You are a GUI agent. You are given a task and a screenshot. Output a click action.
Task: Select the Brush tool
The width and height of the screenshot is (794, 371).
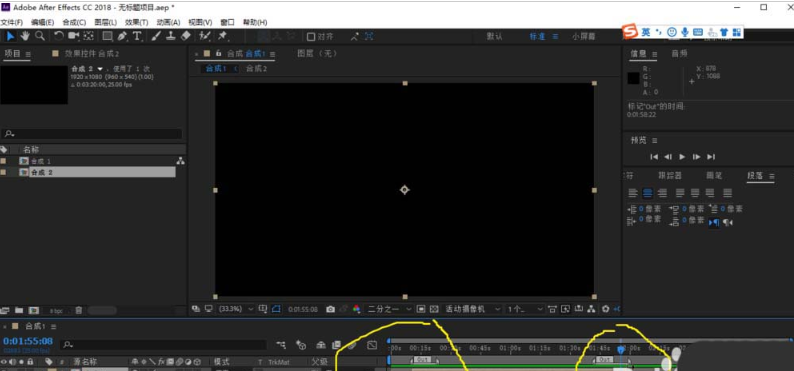click(x=156, y=36)
